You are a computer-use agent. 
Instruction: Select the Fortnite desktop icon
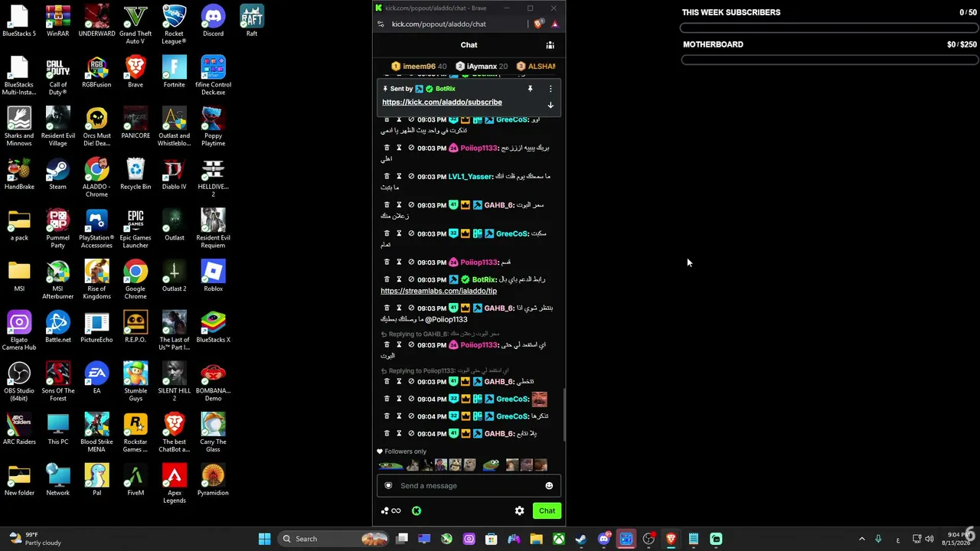click(174, 72)
